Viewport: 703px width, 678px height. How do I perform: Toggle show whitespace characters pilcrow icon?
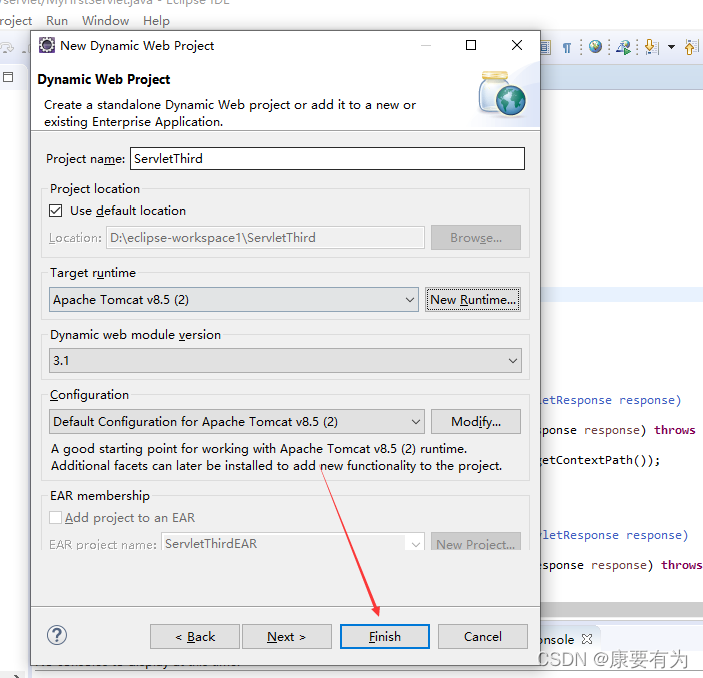pos(567,48)
